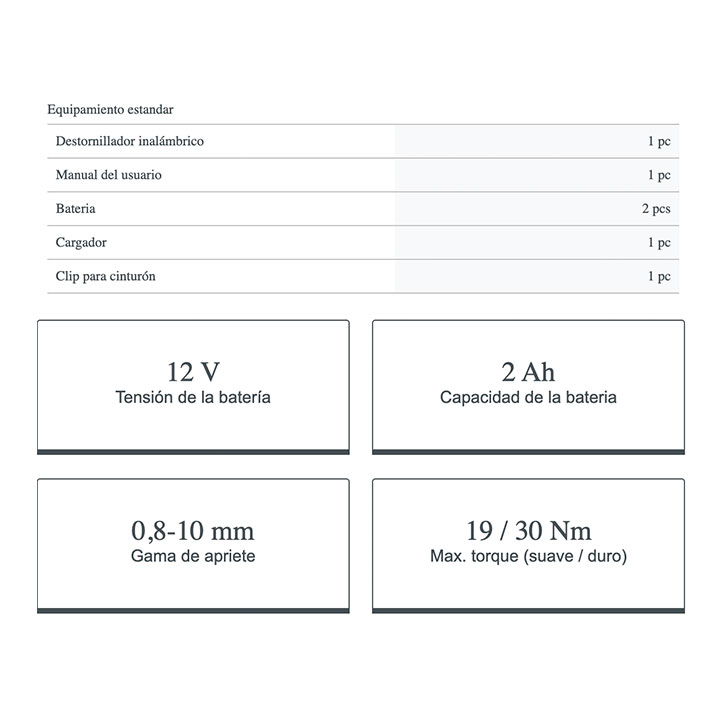Click the Destornillador inalámbrico "1 pc" quantity
This screenshot has height=720, width=720.
pyautogui.click(x=658, y=141)
